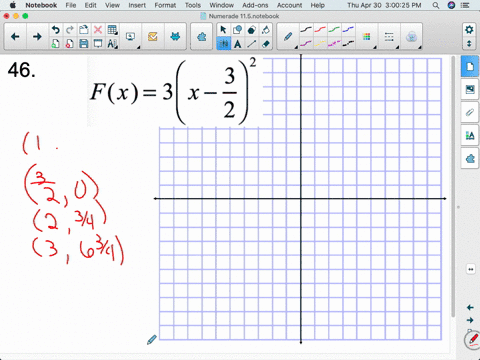This screenshot has width=480, height=360.
Task: Open the text measurement tools dropdown
Action: tap(112, 44)
